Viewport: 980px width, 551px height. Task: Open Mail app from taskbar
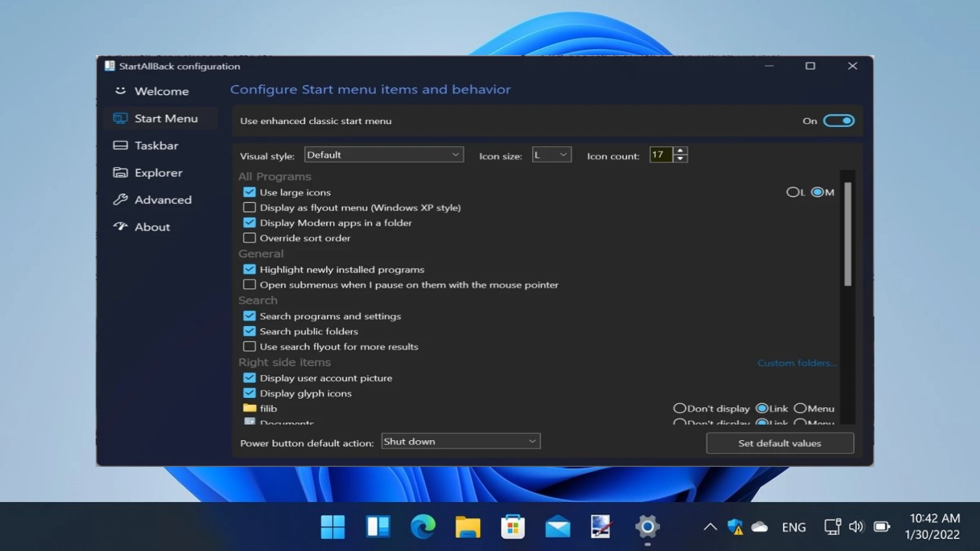coord(557,527)
